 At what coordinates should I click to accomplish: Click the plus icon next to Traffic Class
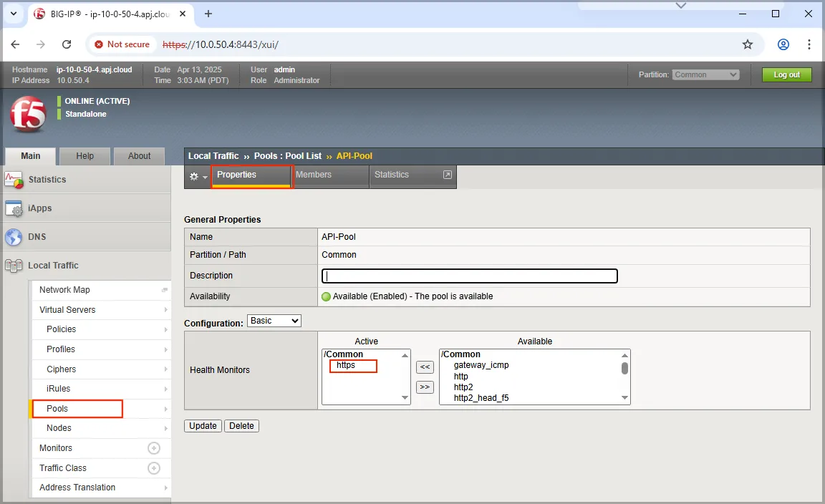(x=153, y=468)
